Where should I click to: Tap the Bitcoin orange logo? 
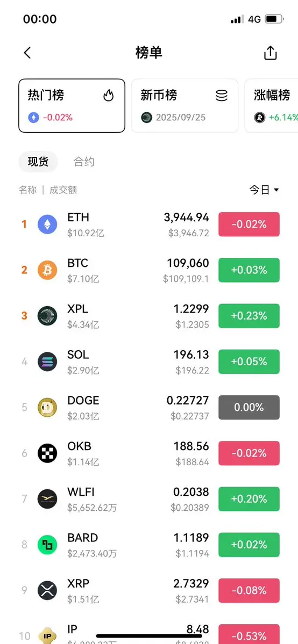[47, 270]
